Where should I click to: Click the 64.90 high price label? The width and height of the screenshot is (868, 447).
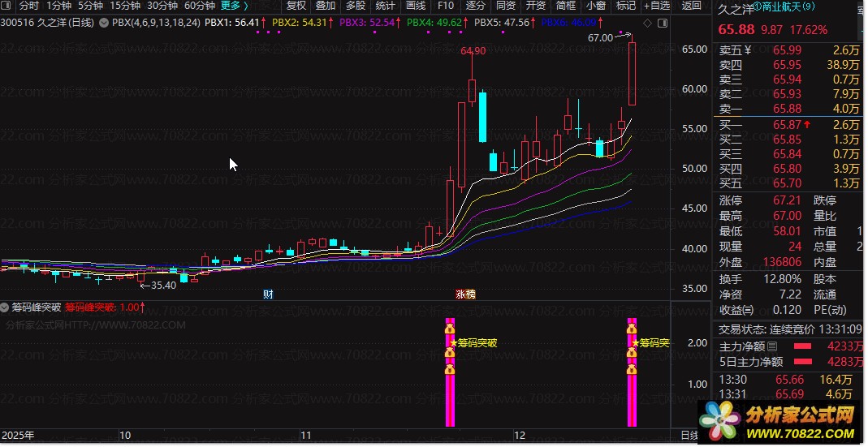point(473,51)
